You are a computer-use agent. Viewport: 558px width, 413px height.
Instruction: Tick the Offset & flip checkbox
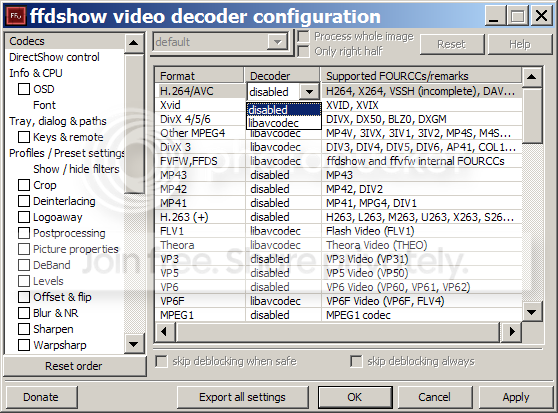tap(24, 297)
